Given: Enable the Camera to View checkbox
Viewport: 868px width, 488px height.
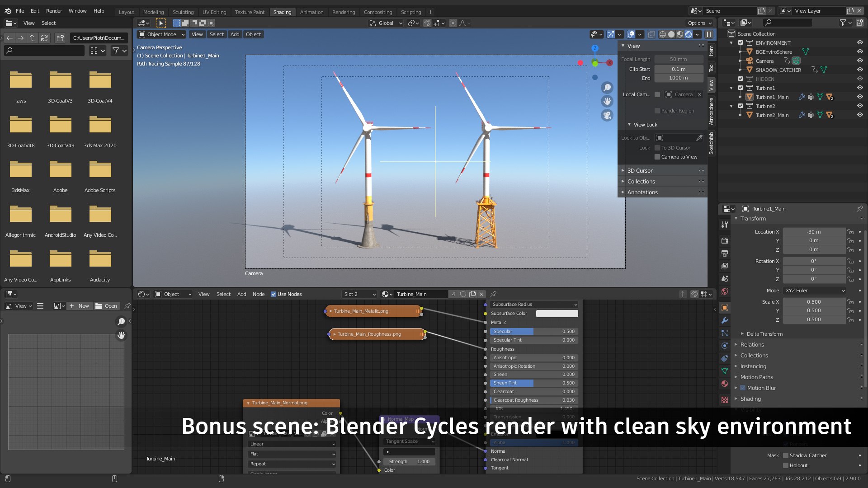Looking at the screenshot, I should point(657,157).
